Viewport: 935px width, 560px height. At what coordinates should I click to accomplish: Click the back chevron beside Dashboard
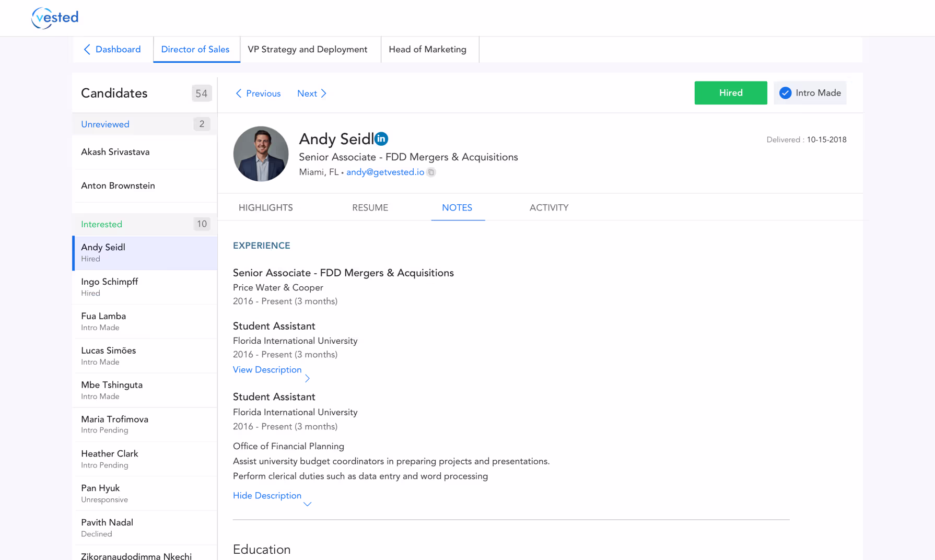pyautogui.click(x=87, y=49)
